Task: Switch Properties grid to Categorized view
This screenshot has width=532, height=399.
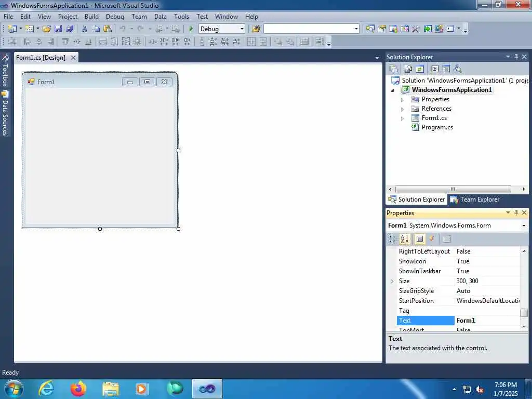Action: (392, 239)
